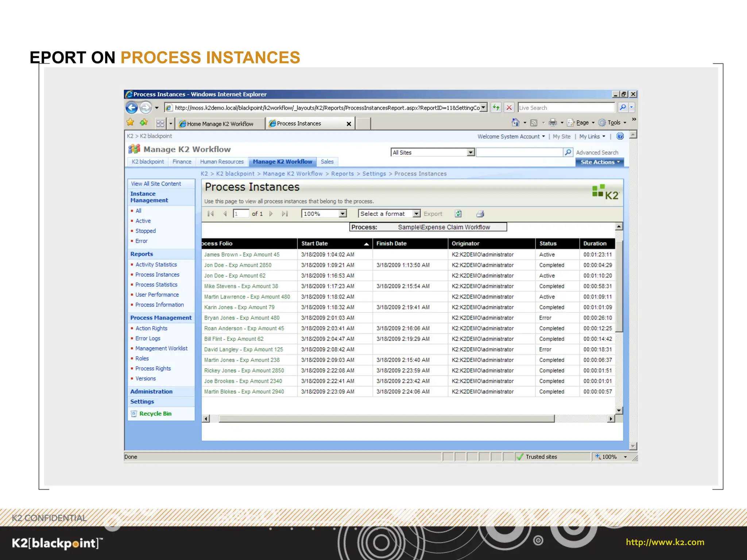The width and height of the screenshot is (747, 560).
Task: Go to first report page icon
Action: 210,214
